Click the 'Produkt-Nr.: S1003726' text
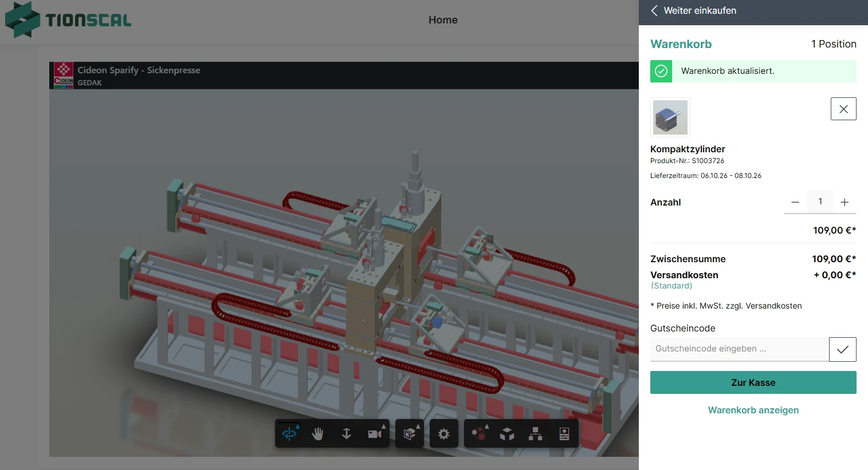 687,161
